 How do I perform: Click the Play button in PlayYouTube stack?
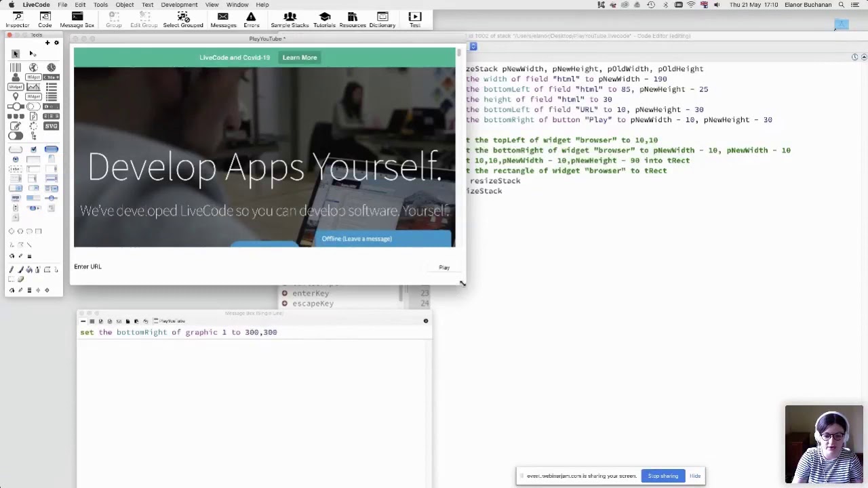pyautogui.click(x=444, y=268)
